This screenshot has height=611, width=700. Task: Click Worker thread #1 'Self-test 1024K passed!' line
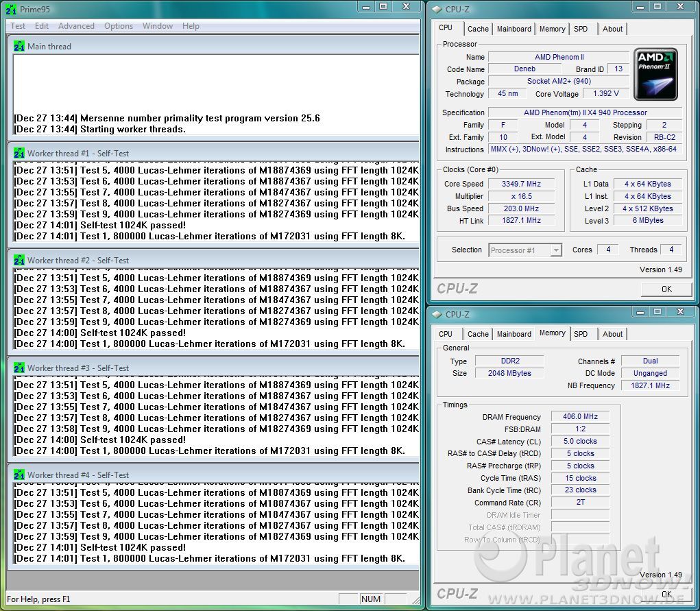(100, 225)
